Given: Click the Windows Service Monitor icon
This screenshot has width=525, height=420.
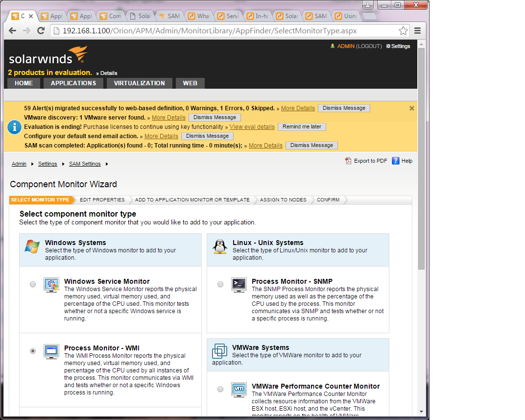Looking at the screenshot, I should 51,285.
